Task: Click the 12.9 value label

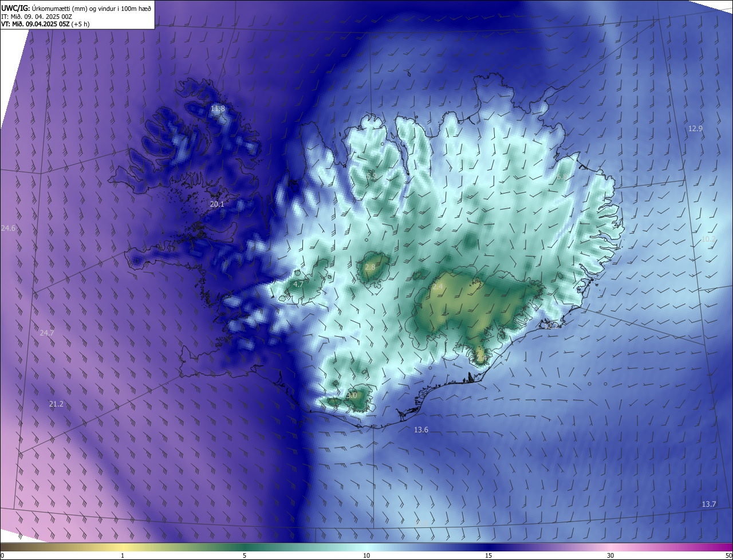Action: pyautogui.click(x=695, y=129)
